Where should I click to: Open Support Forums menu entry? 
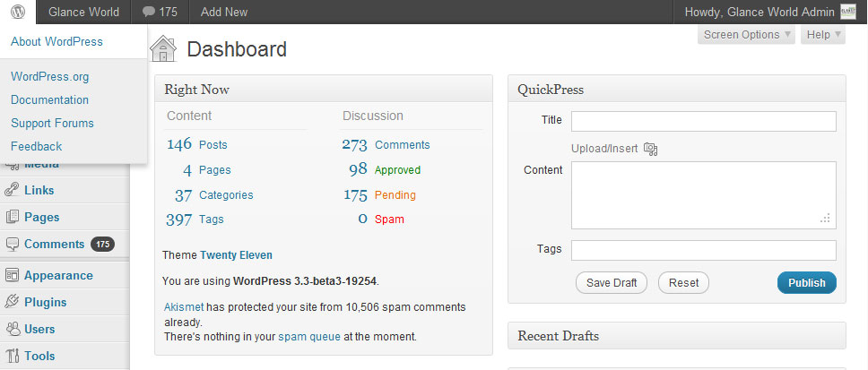pyautogui.click(x=53, y=124)
